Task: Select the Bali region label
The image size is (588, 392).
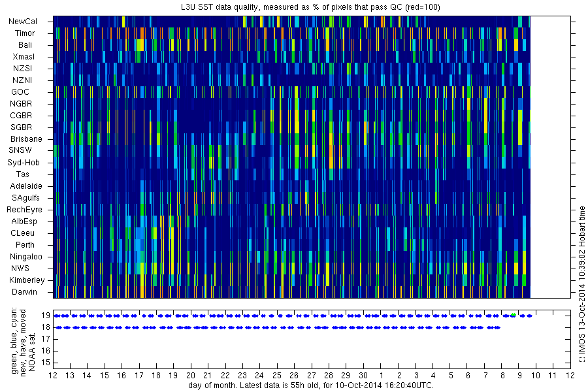Action: [25, 45]
